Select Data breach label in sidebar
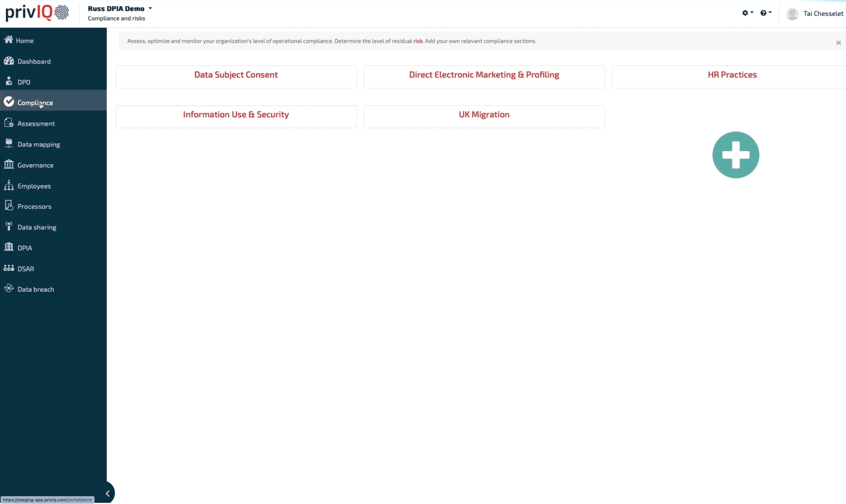 (35, 290)
